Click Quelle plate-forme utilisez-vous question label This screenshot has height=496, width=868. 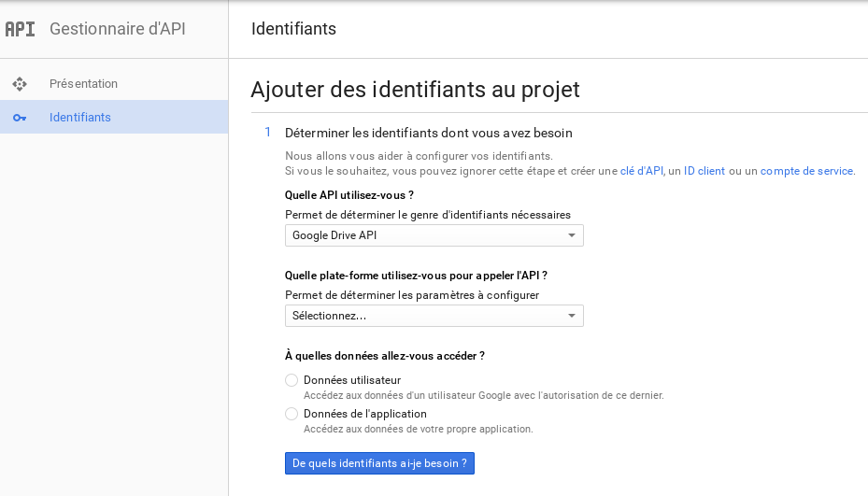click(x=416, y=276)
